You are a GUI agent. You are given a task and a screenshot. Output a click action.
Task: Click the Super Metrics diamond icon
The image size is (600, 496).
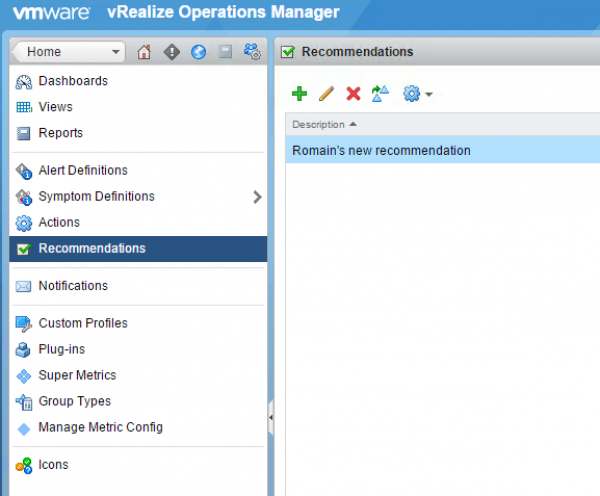[24, 376]
